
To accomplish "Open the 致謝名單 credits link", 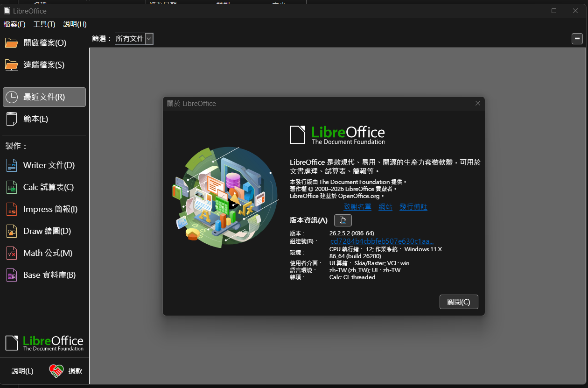I will pyautogui.click(x=357, y=207).
